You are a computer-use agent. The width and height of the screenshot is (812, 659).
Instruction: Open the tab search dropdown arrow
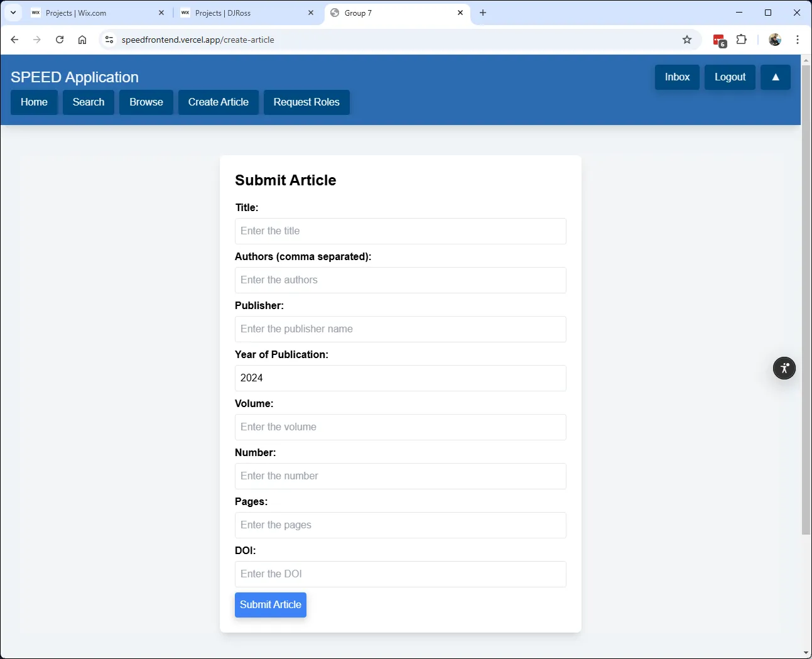(13, 13)
